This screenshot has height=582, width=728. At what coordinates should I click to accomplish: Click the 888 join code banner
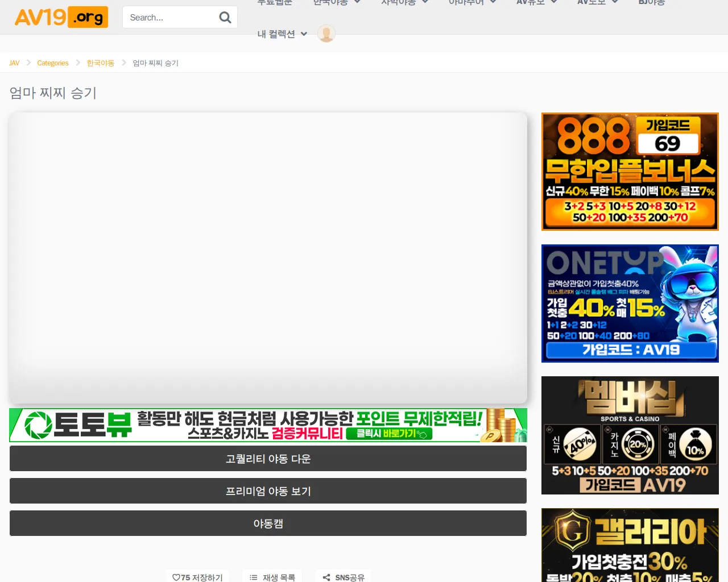tap(630, 172)
